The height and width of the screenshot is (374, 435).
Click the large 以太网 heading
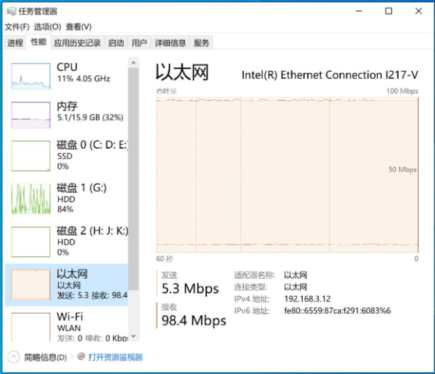(182, 72)
